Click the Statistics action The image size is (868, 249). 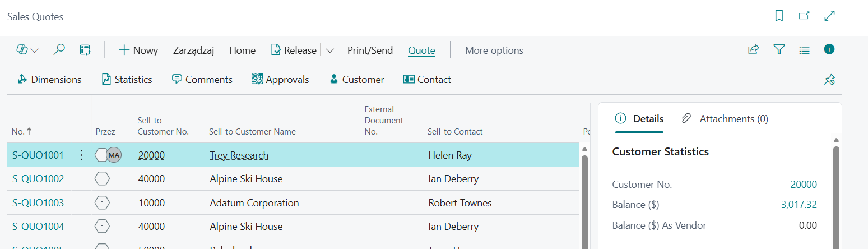(127, 80)
